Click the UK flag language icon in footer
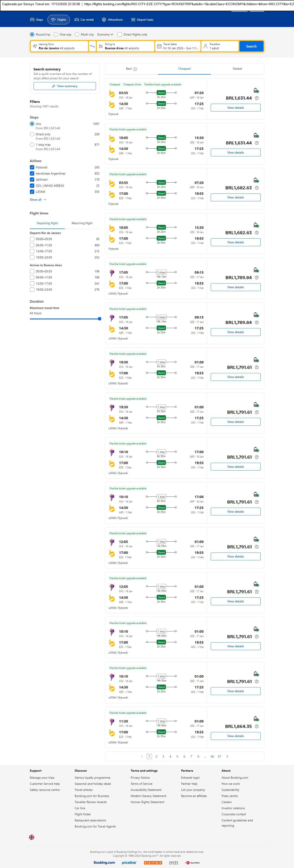This screenshot has width=294, height=868. point(32,837)
